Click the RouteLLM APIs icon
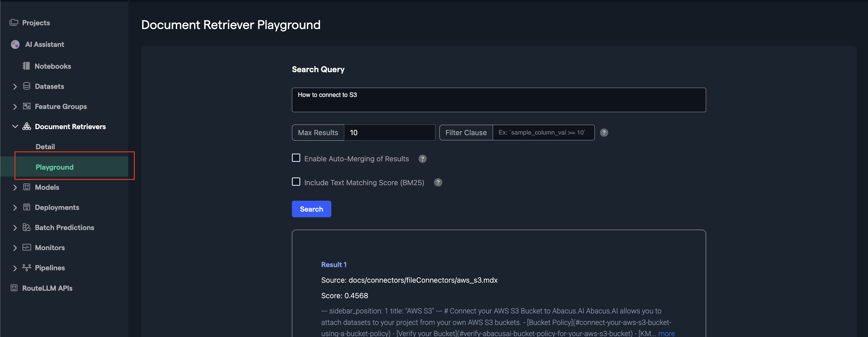Viewport: 868px width, 337px height. [x=14, y=288]
